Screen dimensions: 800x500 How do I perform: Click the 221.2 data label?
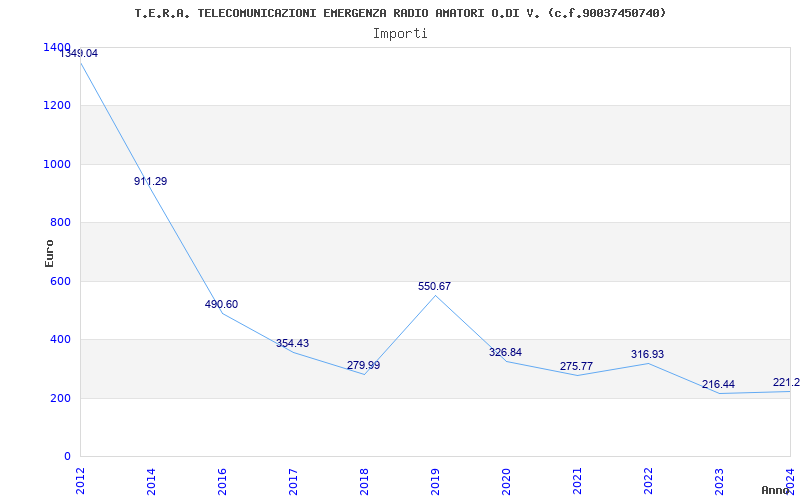tap(786, 383)
